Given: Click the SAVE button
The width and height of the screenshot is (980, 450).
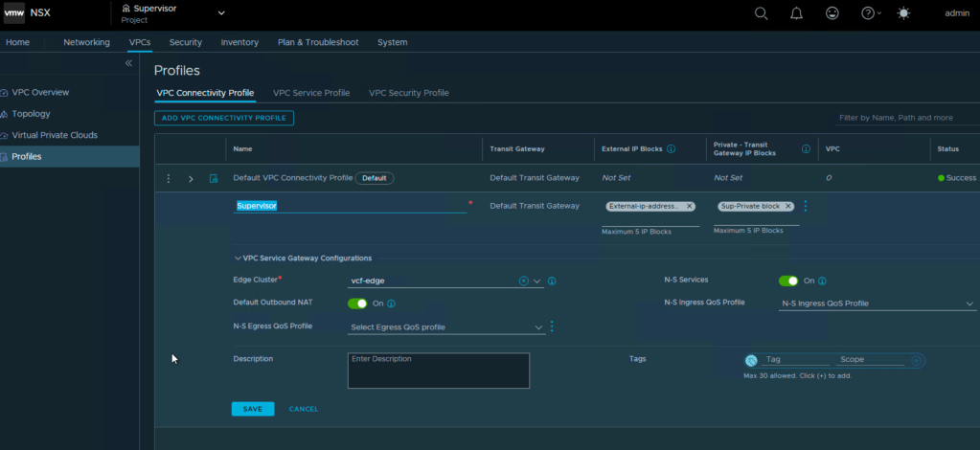Looking at the screenshot, I should (x=253, y=409).
